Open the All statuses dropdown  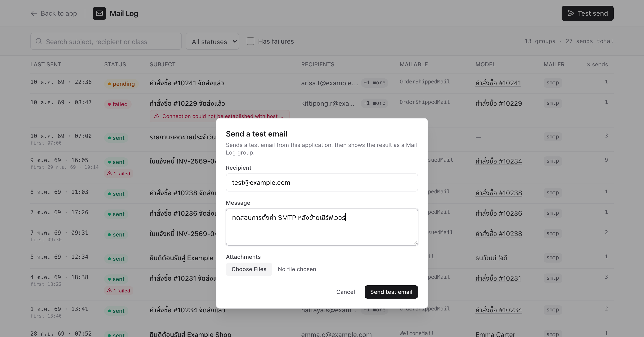(x=212, y=41)
